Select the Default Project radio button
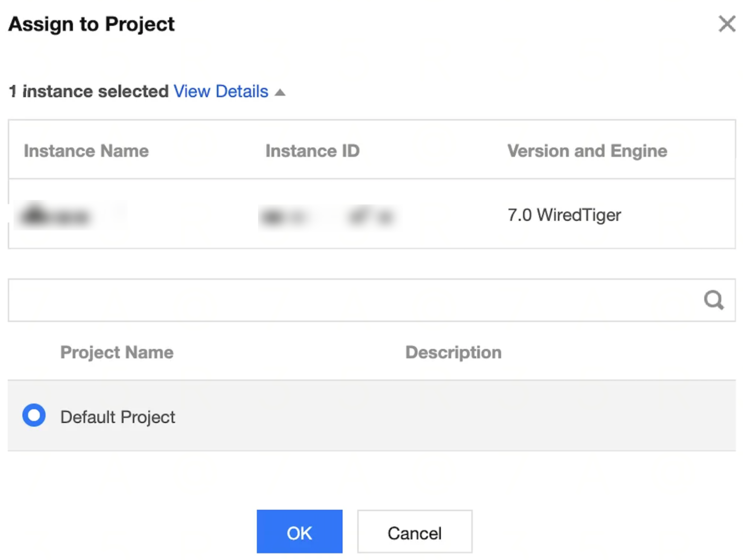Image resolution: width=743 pixels, height=560 pixels. pyautogui.click(x=34, y=415)
